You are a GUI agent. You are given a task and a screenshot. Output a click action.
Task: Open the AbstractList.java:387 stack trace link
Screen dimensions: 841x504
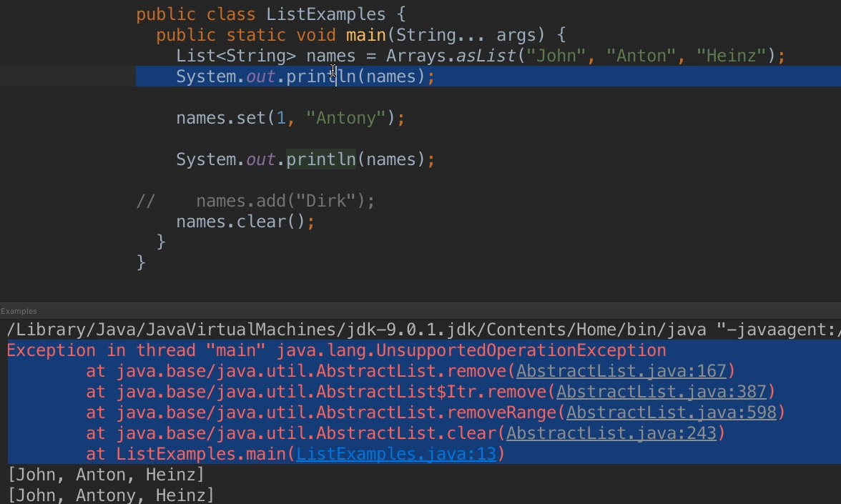(x=662, y=392)
